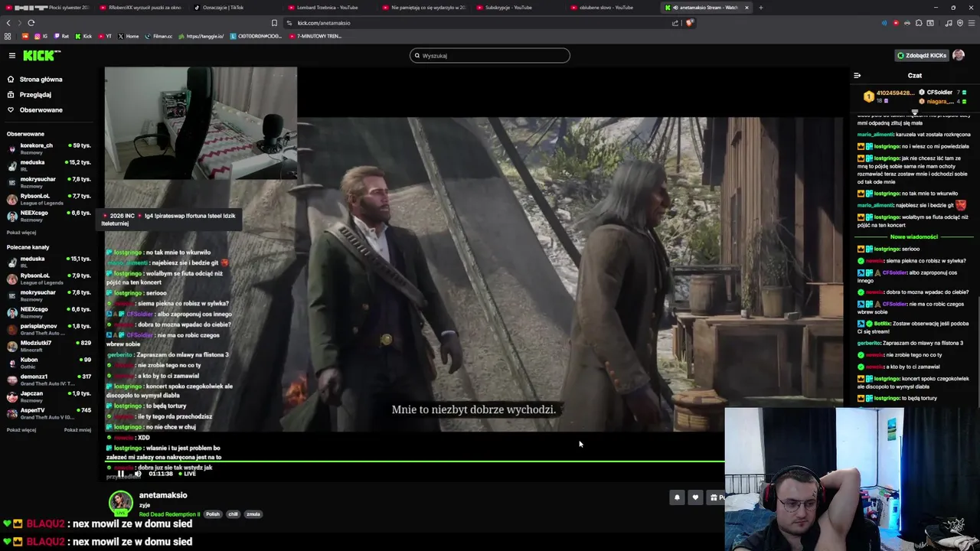
Task: Expand followed list with Pokaż więcej
Action: click(x=21, y=233)
